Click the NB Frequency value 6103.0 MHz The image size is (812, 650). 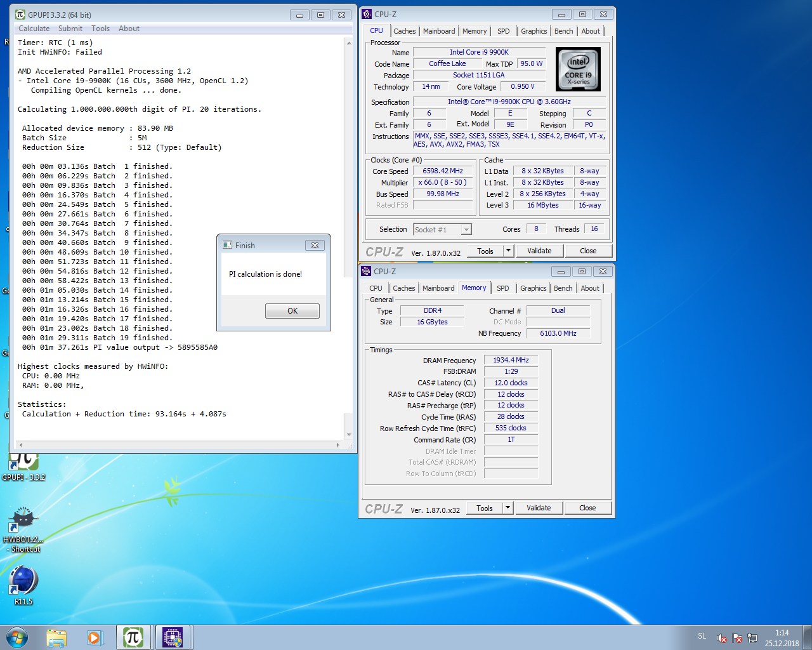tap(558, 333)
